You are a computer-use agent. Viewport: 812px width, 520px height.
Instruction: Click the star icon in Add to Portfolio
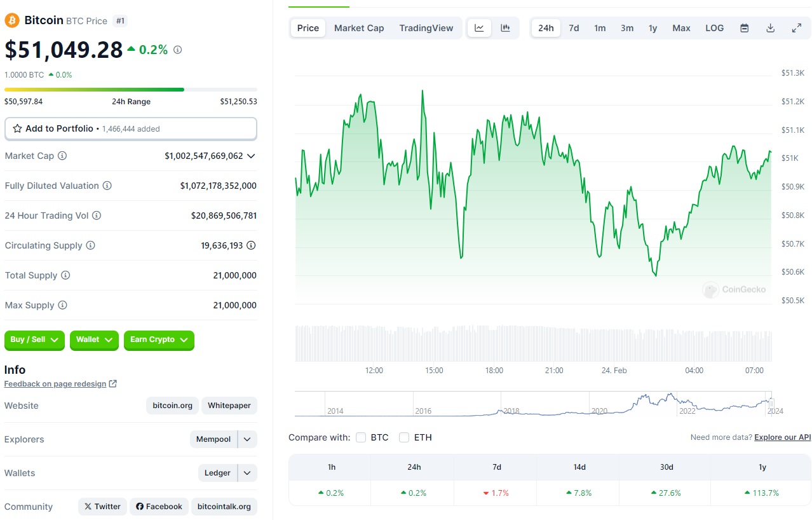[17, 128]
